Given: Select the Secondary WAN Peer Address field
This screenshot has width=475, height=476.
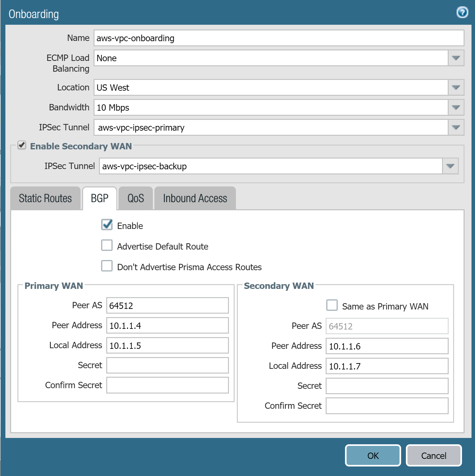Looking at the screenshot, I should pyautogui.click(x=387, y=346).
